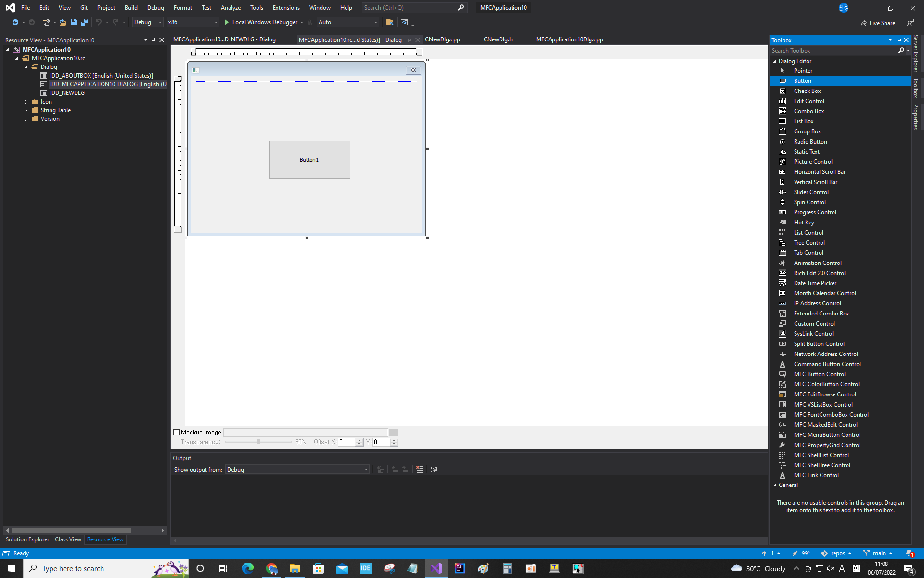Image resolution: width=924 pixels, height=578 pixels.
Task: Open the Build menu
Action: tap(131, 8)
